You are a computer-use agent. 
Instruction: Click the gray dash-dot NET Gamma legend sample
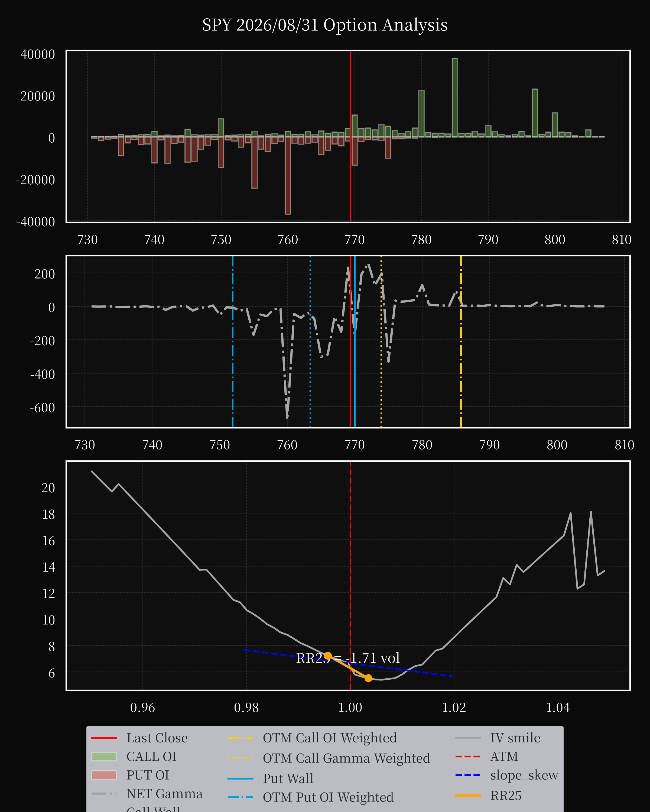point(104,794)
